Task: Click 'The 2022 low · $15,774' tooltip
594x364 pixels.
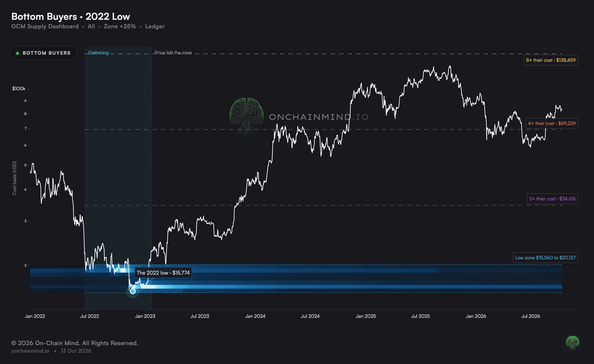Action: tap(163, 273)
